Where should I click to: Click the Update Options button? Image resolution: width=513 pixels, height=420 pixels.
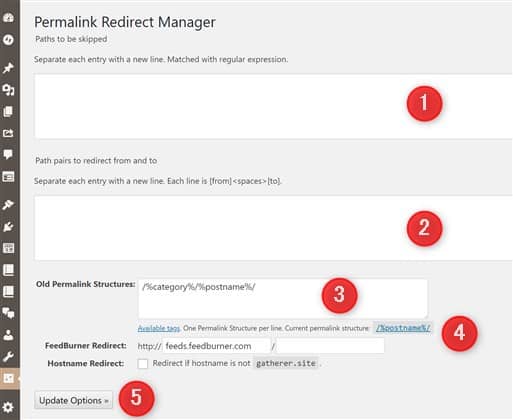tap(73, 400)
